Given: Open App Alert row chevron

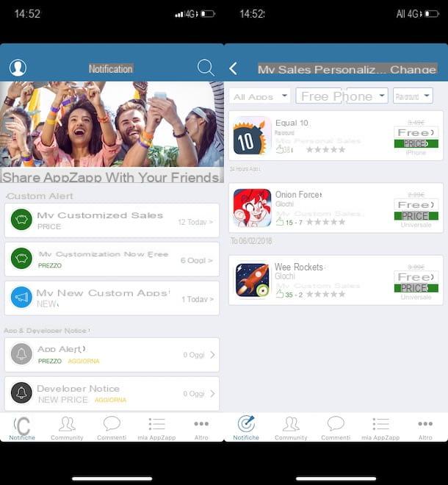Looking at the screenshot, I should (x=212, y=355).
